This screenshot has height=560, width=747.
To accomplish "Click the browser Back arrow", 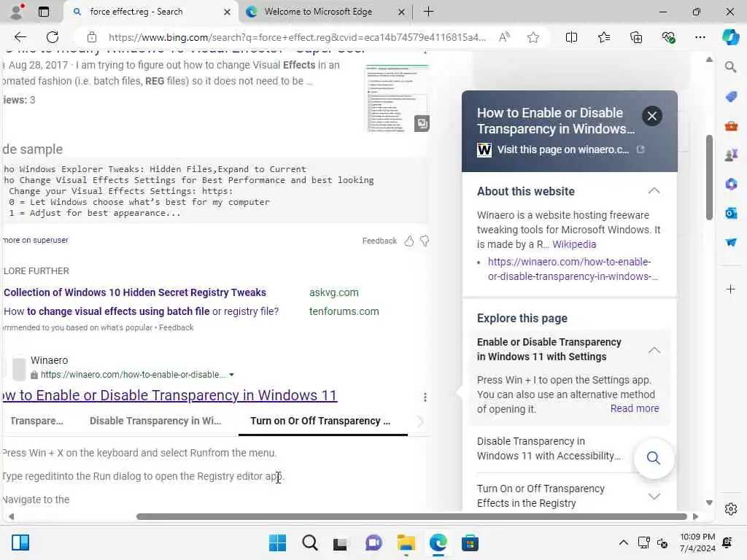I will click(x=20, y=37).
